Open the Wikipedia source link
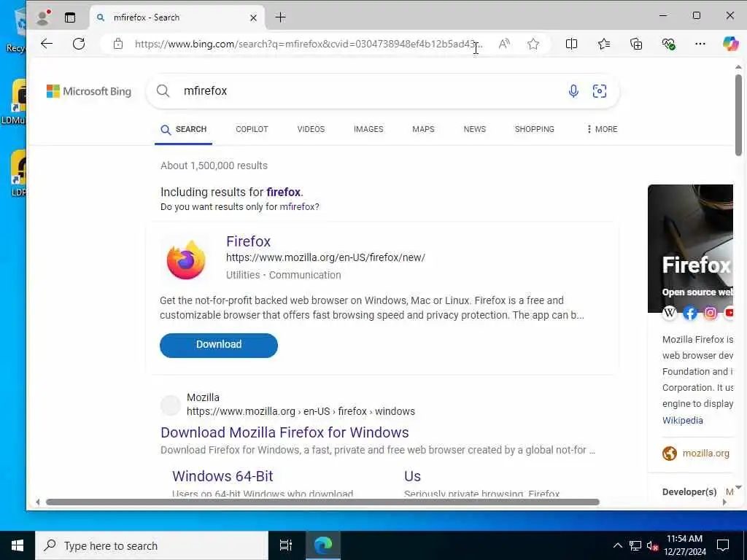This screenshot has height=560, width=747. tap(682, 420)
